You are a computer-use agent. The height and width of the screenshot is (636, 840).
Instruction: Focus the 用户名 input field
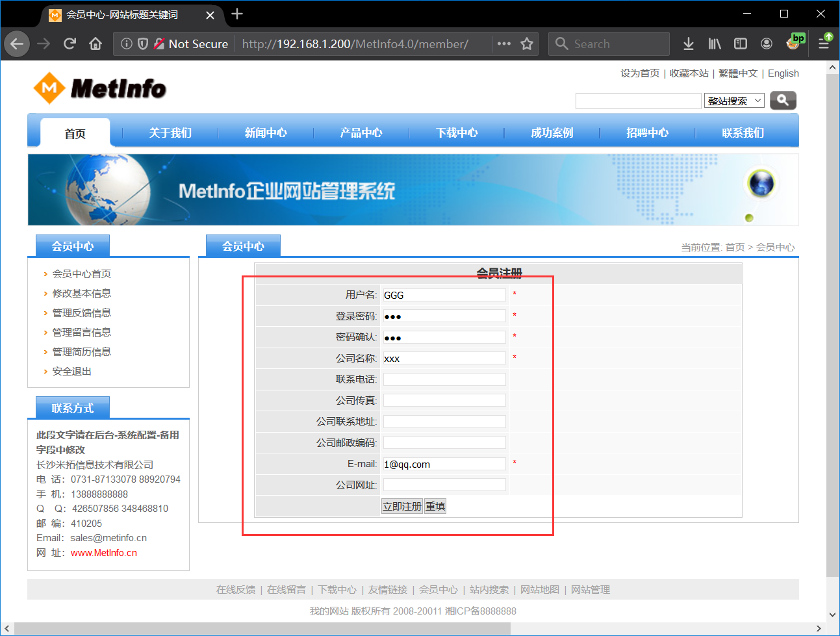[x=444, y=295]
